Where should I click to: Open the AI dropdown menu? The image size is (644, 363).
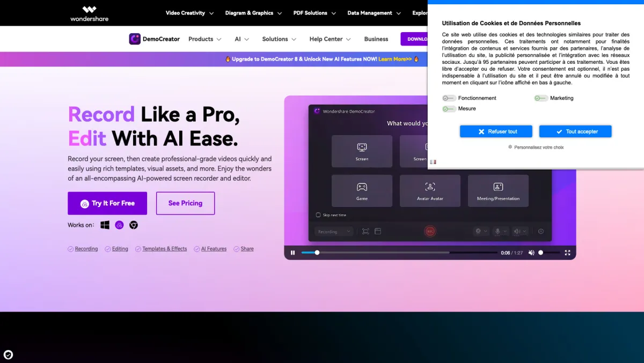(x=241, y=39)
